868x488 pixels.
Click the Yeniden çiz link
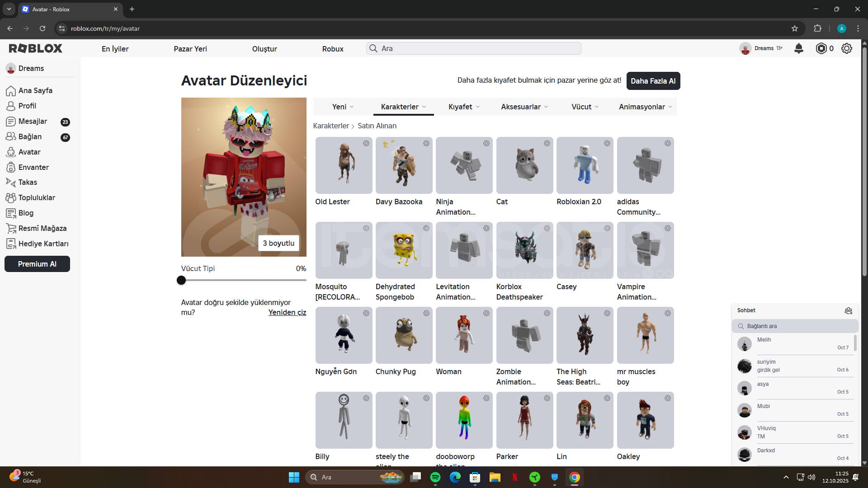tap(287, 312)
